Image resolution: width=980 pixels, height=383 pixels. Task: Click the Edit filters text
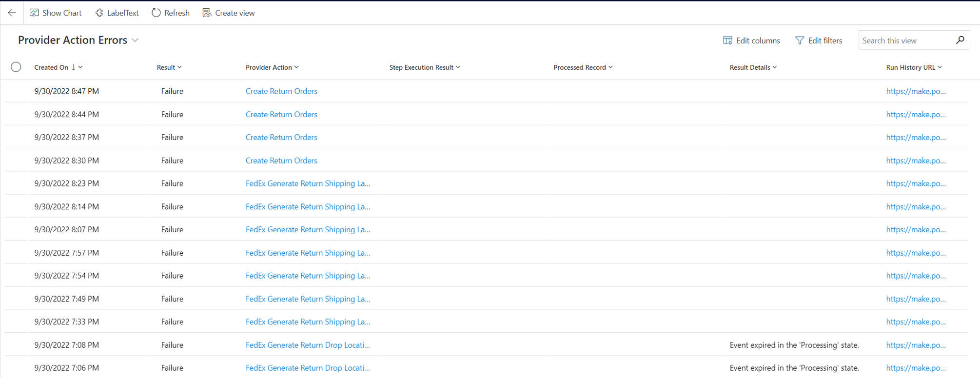825,40
